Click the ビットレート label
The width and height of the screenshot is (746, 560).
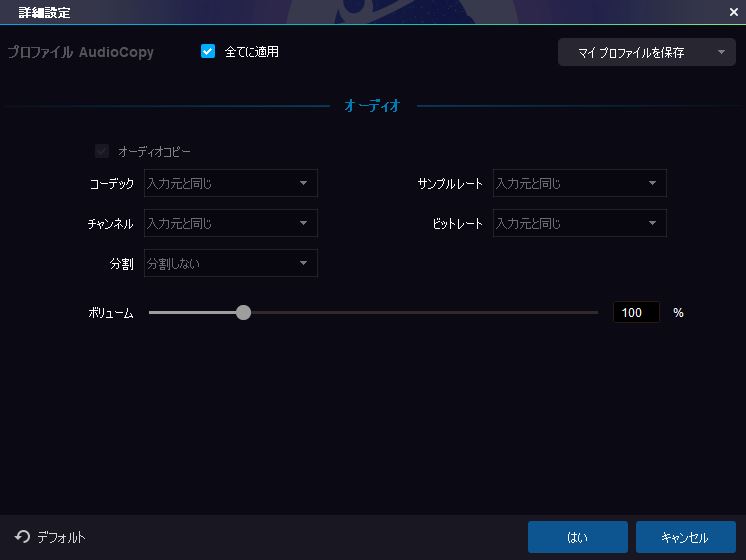[457, 224]
